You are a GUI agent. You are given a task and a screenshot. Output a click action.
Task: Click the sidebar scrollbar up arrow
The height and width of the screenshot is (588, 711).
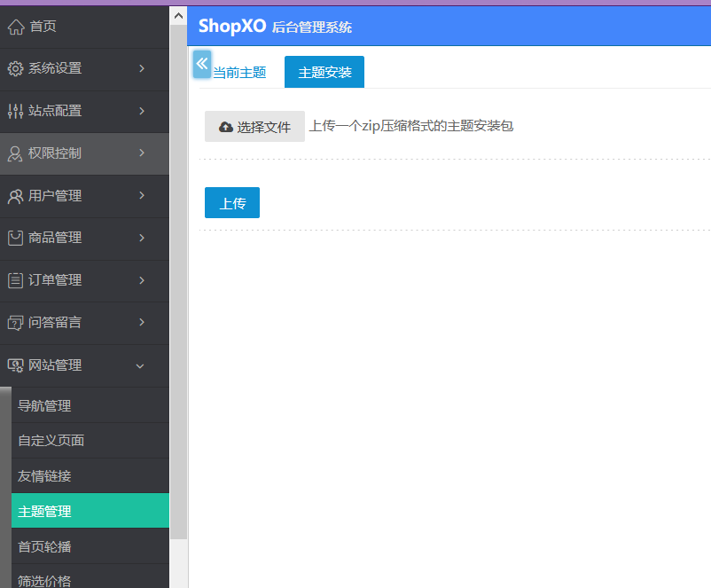[x=179, y=16]
